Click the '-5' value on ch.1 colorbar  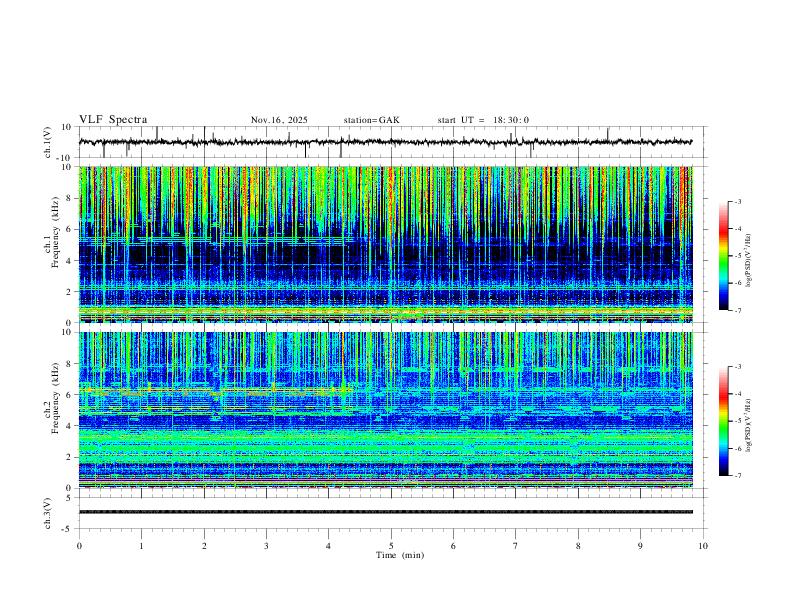[737, 256]
